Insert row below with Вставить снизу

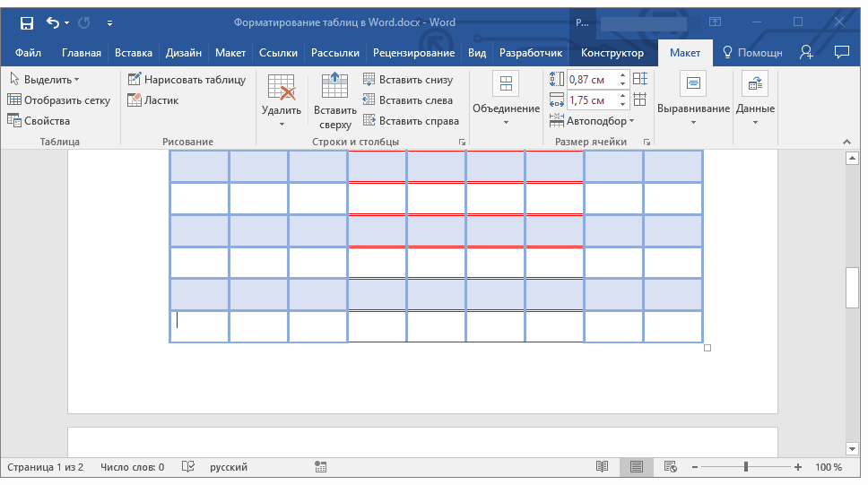coord(408,80)
